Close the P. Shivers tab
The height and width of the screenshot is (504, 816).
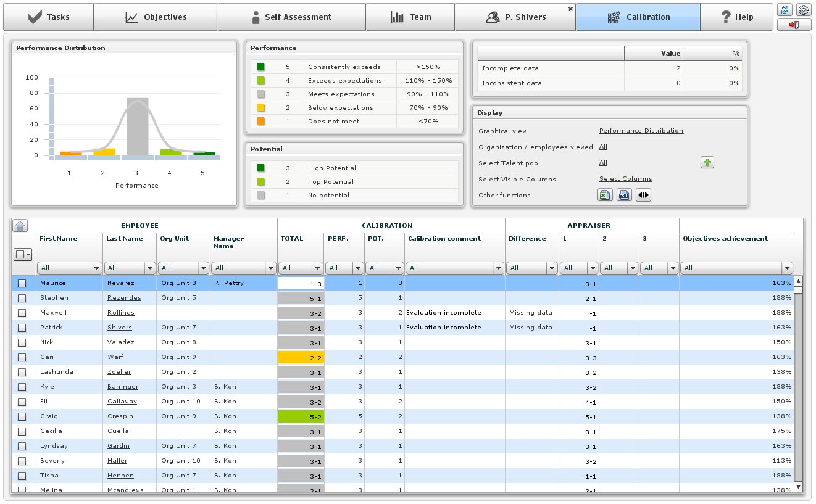(x=570, y=9)
